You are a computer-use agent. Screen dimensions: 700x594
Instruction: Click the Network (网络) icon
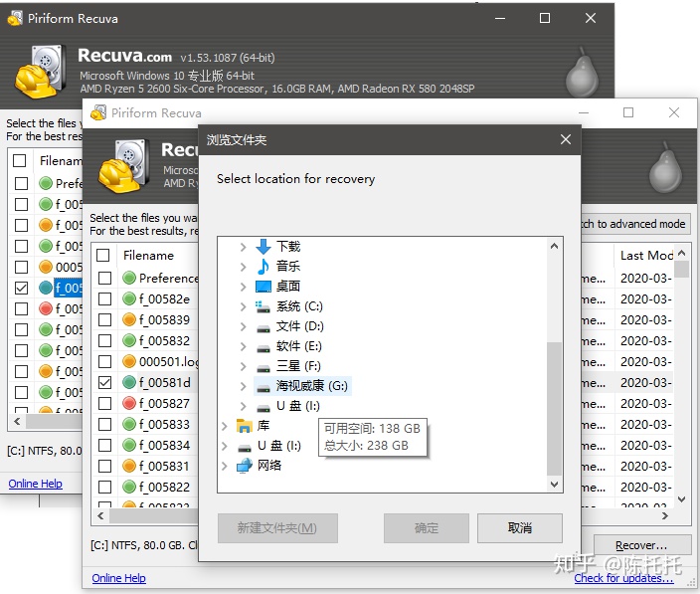245,466
